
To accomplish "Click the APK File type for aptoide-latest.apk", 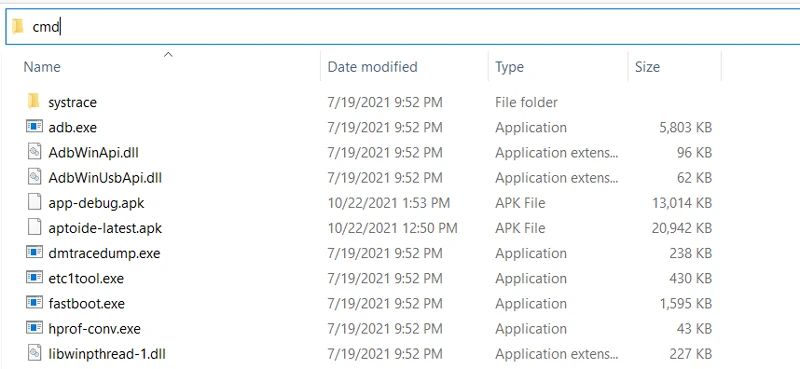I will (520, 228).
